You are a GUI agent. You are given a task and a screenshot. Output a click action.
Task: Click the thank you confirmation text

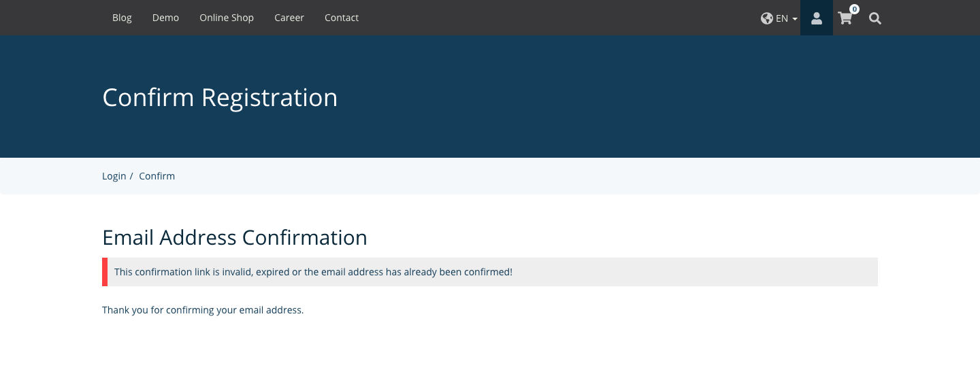(x=203, y=310)
